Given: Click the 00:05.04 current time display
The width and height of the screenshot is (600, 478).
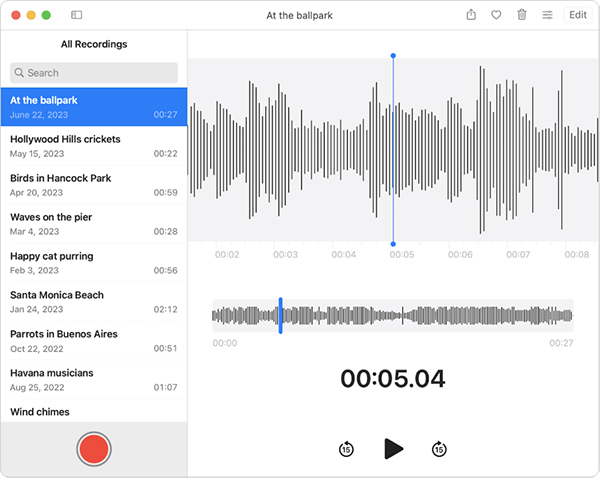Looking at the screenshot, I should click(x=393, y=378).
